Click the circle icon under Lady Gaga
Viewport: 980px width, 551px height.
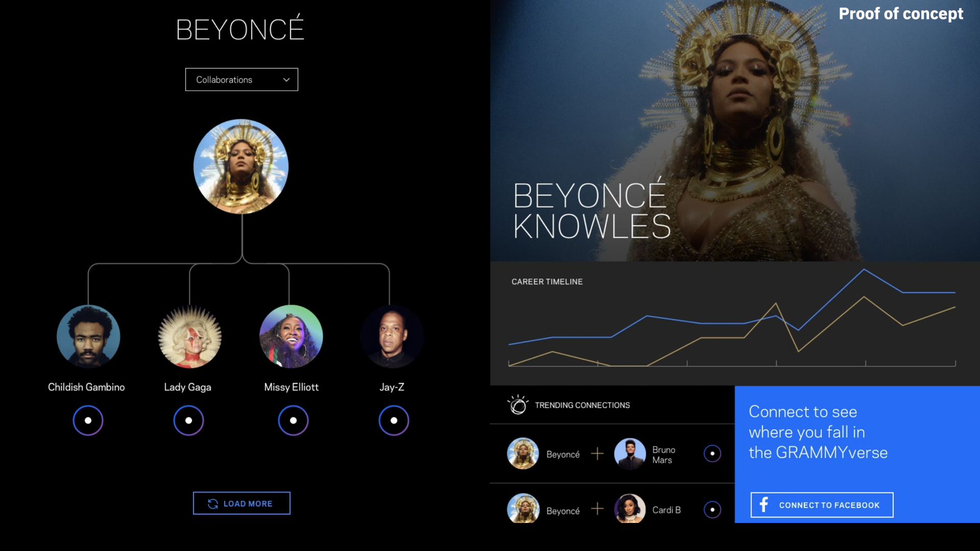(x=188, y=420)
